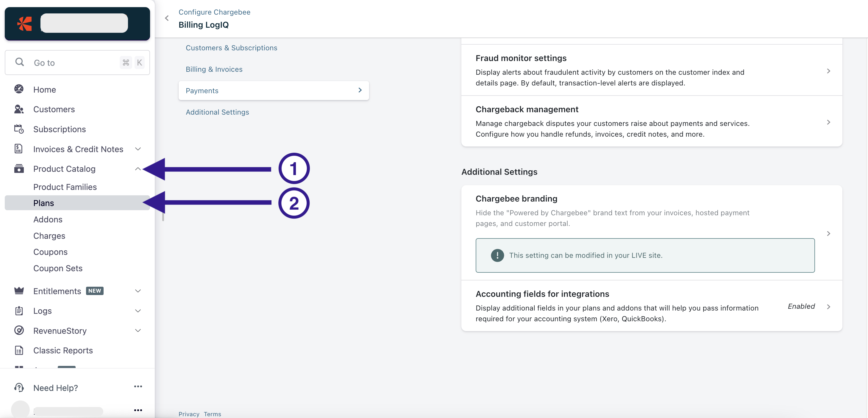
Task: Open the Need Help more options menu
Action: 138,386
